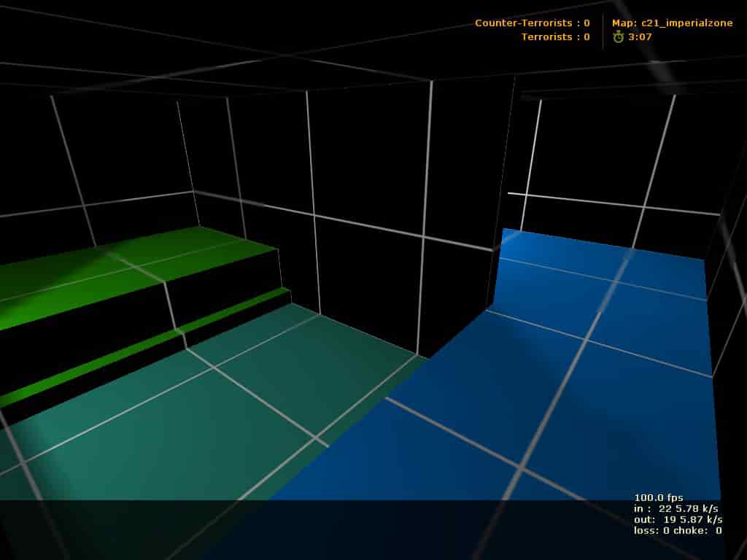This screenshot has width=747, height=560.
Task: Select the Map: c21_imperialzone text
Action: tap(672, 23)
